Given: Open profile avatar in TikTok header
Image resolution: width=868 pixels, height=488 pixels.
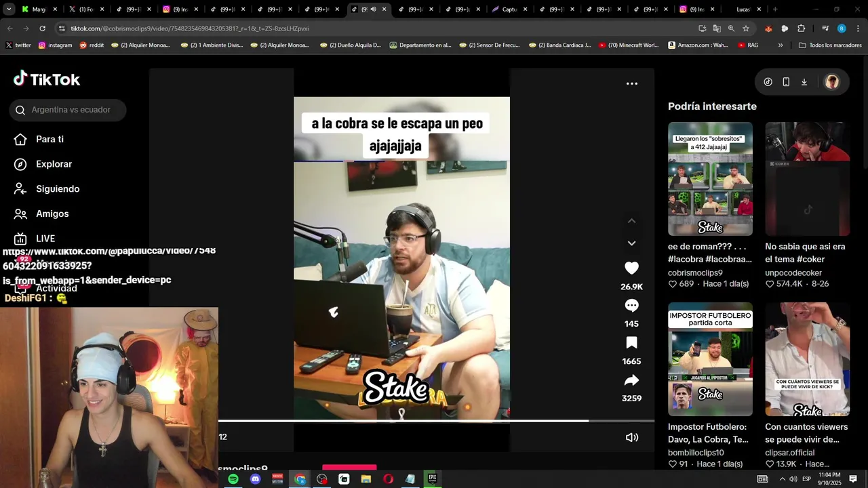Looking at the screenshot, I should click(832, 82).
